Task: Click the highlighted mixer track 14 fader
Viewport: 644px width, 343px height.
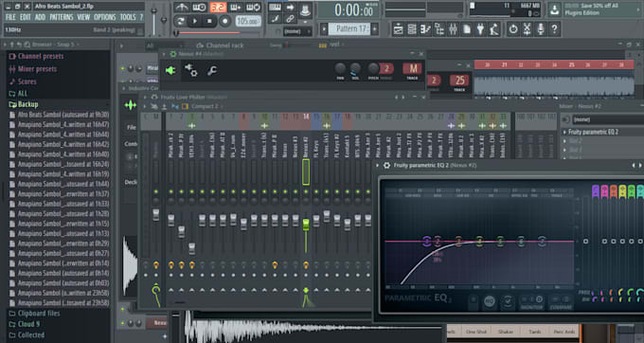Action: click(x=306, y=225)
